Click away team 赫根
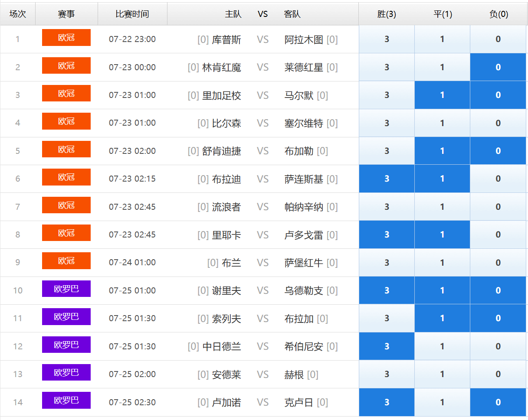 [294, 375]
